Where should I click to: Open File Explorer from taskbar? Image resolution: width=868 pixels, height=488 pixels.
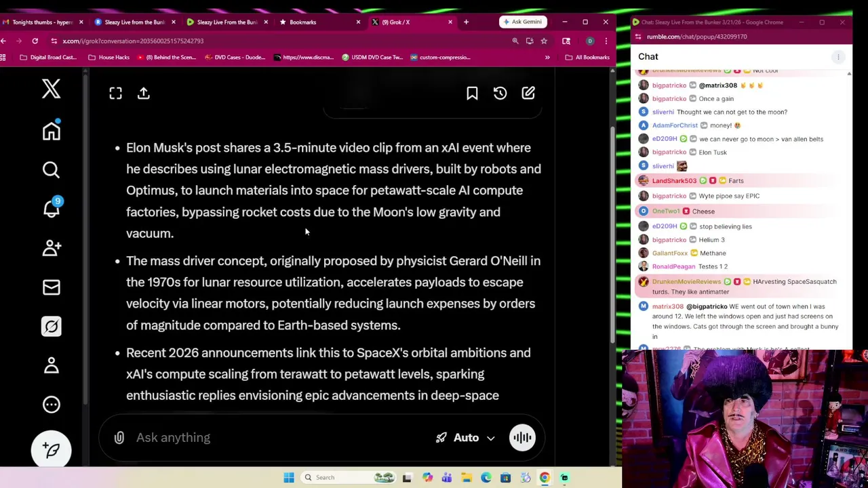467,478
